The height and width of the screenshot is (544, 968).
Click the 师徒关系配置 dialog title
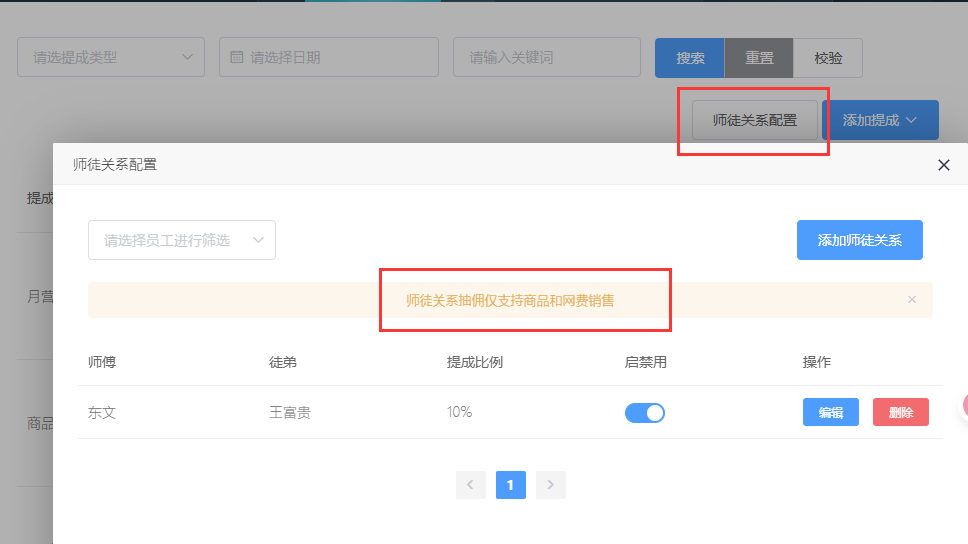[115, 165]
